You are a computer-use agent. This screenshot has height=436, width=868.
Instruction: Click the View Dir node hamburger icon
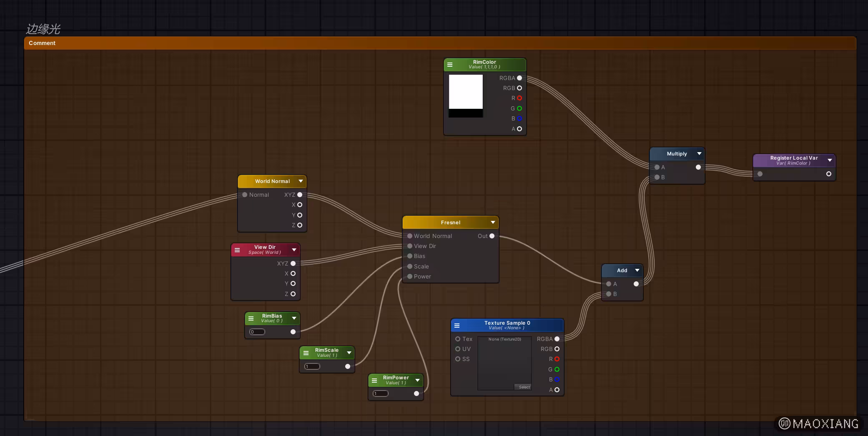pos(237,250)
